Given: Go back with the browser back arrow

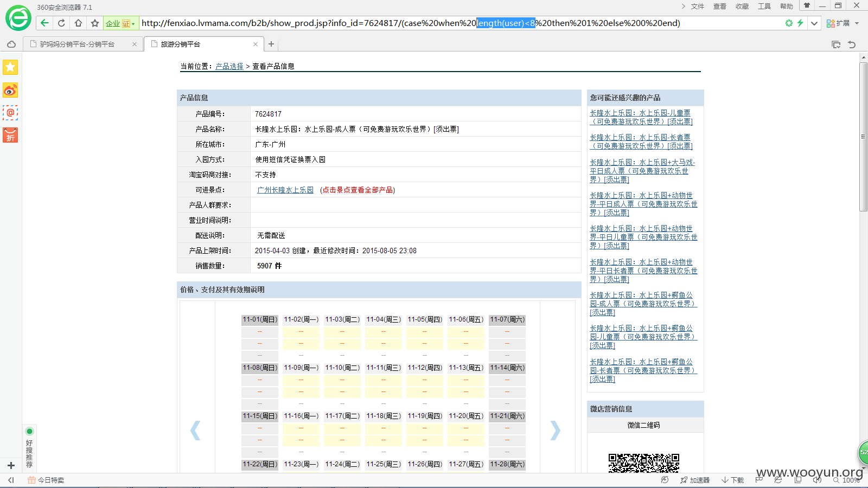Looking at the screenshot, I should [x=44, y=23].
